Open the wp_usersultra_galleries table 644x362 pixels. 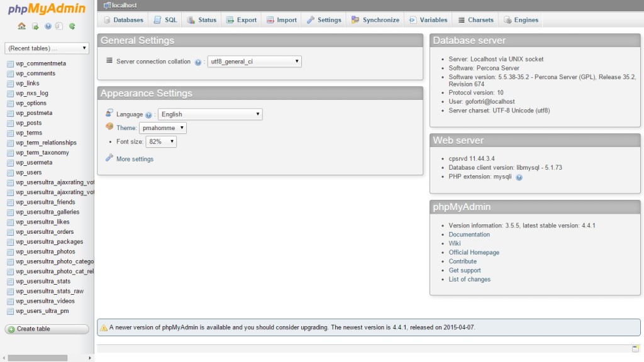tap(48, 212)
